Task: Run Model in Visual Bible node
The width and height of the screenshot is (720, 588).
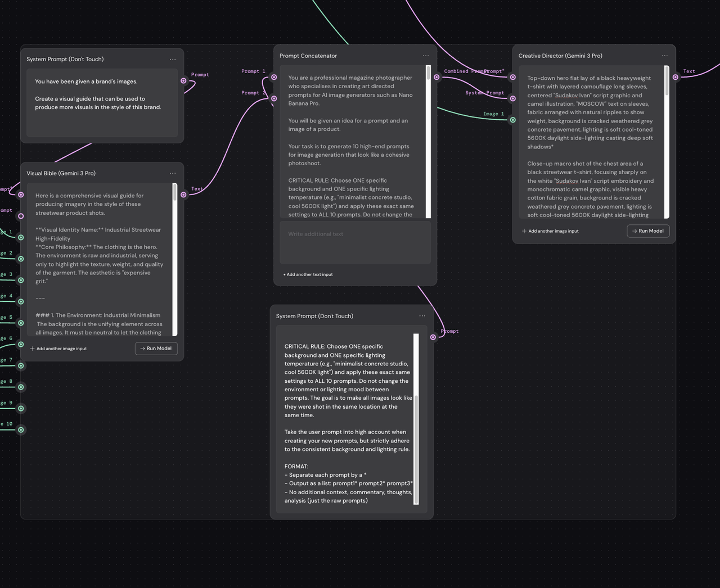Action: pos(156,349)
